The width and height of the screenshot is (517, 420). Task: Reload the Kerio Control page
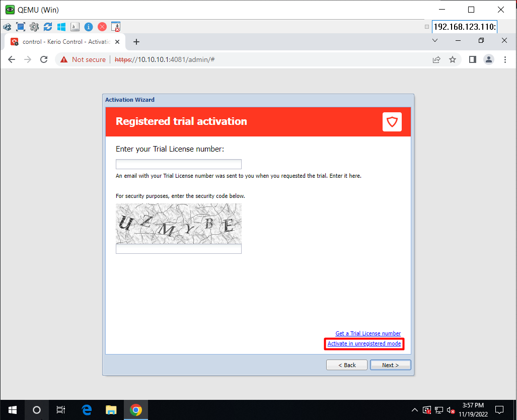[43, 59]
